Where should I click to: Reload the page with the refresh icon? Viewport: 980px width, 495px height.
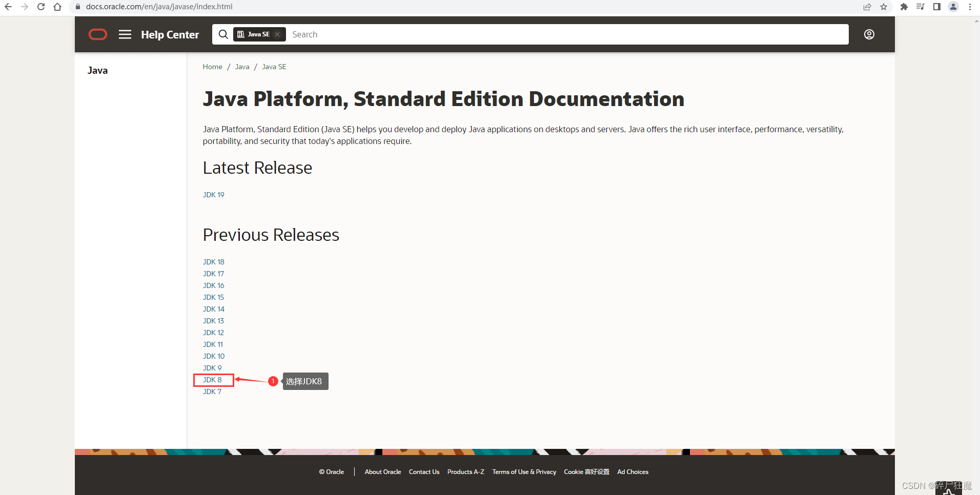(x=41, y=7)
